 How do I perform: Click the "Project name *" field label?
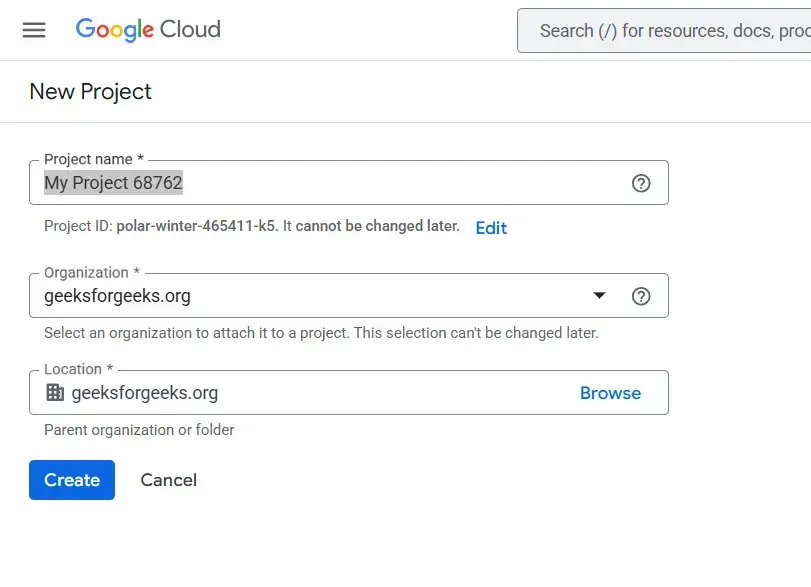[x=93, y=160]
